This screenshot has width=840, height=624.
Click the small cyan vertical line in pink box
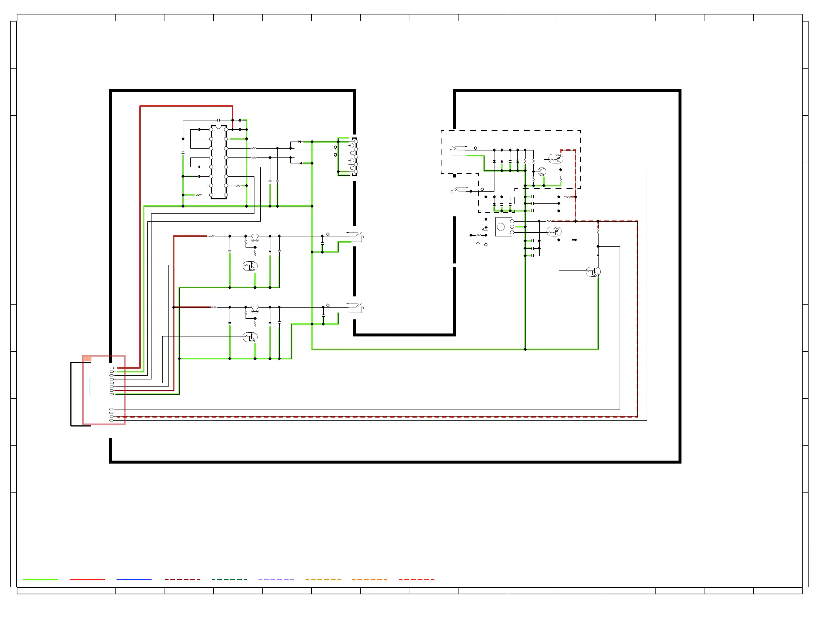(x=90, y=386)
